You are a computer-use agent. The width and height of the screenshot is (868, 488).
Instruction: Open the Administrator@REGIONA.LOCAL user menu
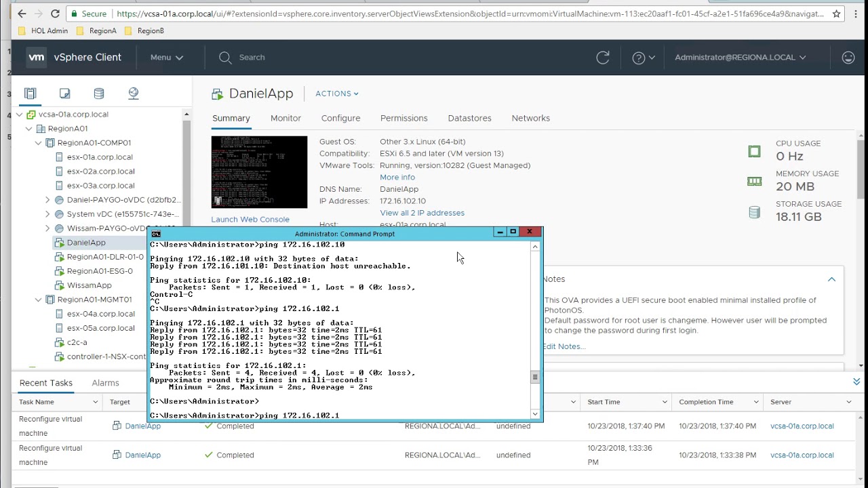(x=741, y=58)
